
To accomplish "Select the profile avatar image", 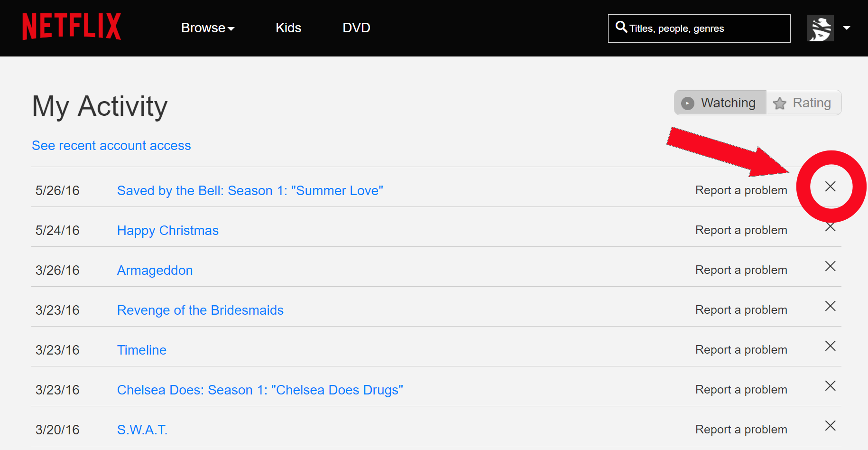I will [x=820, y=28].
